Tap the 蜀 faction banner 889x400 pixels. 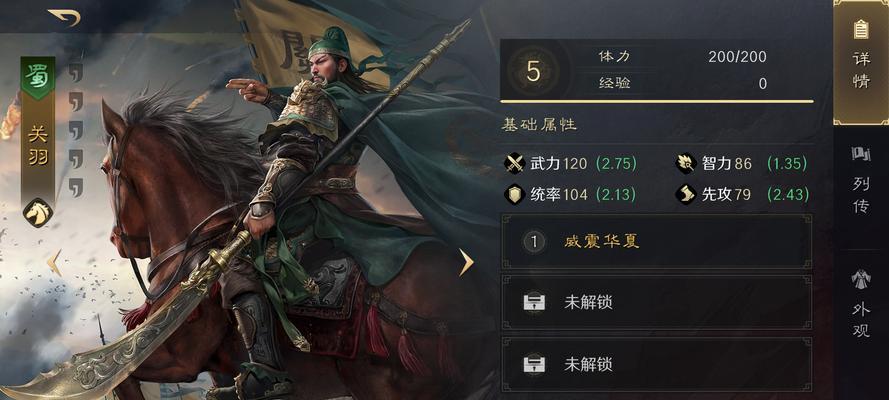38,78
